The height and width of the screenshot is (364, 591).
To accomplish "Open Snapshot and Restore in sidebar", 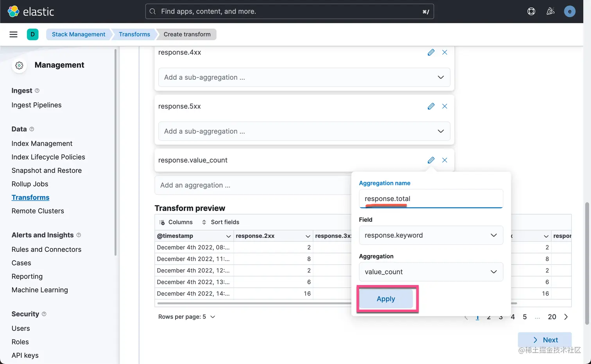I will click(47, 170).
